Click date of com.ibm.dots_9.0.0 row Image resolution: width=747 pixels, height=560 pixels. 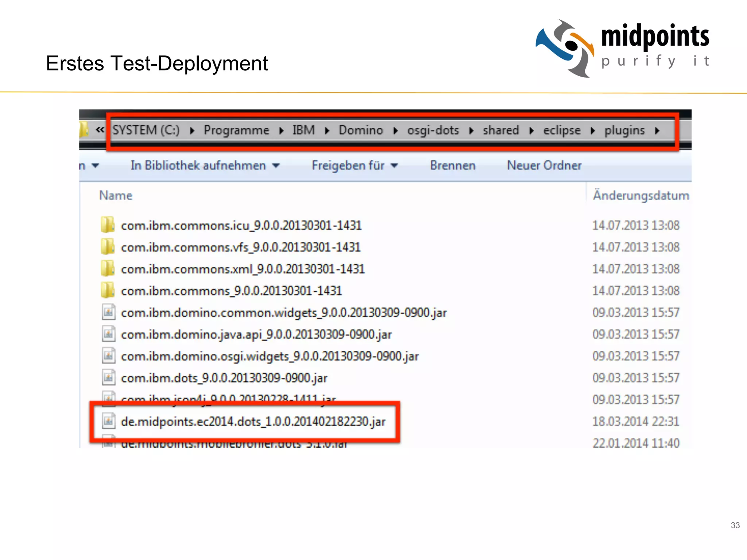[636, 378]
